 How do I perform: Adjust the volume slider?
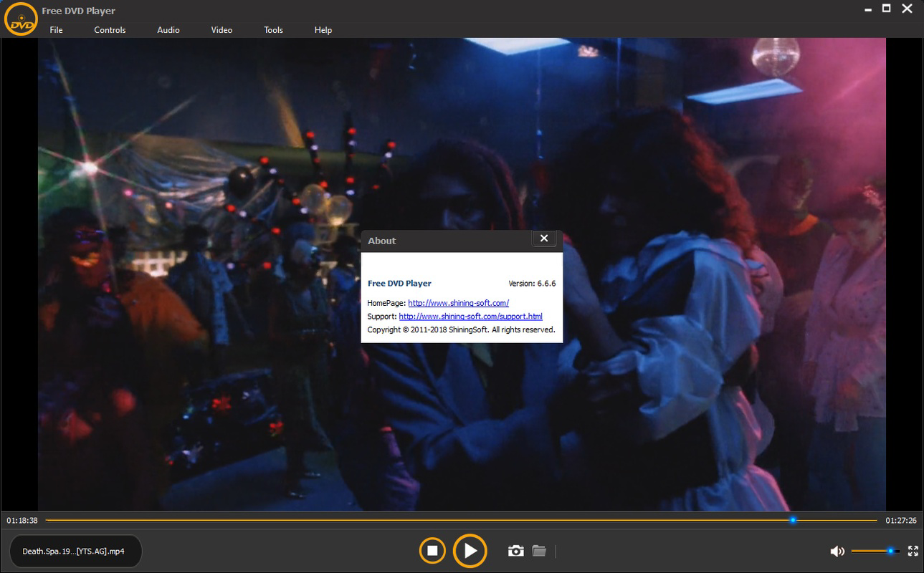(875, 551)
